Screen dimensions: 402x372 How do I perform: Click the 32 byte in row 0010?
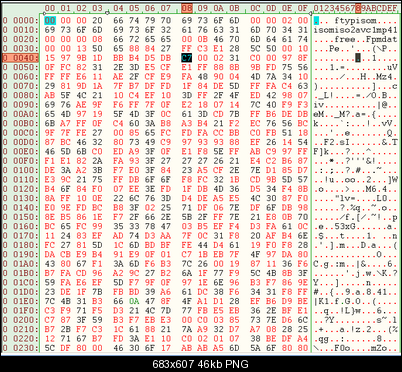[166, 30]
